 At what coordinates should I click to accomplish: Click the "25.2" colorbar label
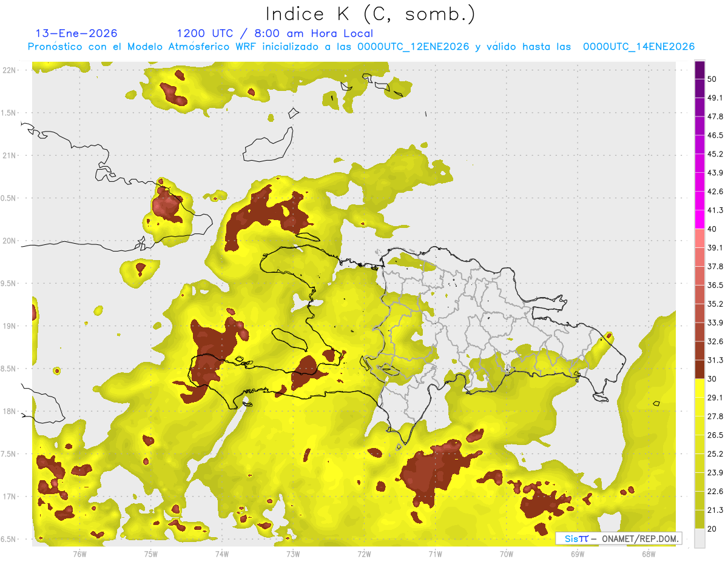[715, 454]
